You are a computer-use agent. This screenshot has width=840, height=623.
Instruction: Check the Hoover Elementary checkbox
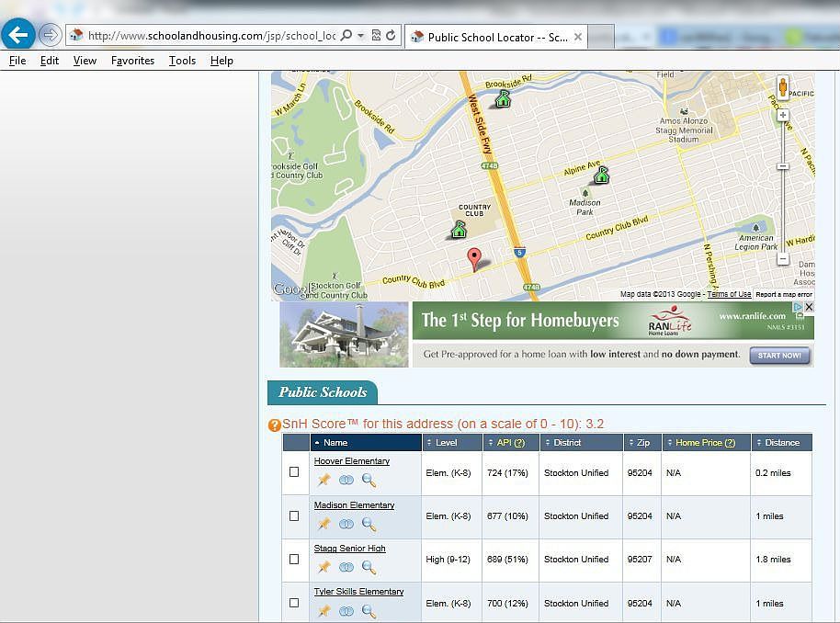294,472
